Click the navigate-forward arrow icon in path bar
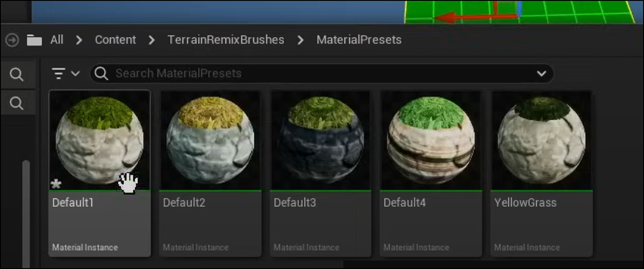The width and height of the screenshot is (644, 269). (x=12, y=40)
